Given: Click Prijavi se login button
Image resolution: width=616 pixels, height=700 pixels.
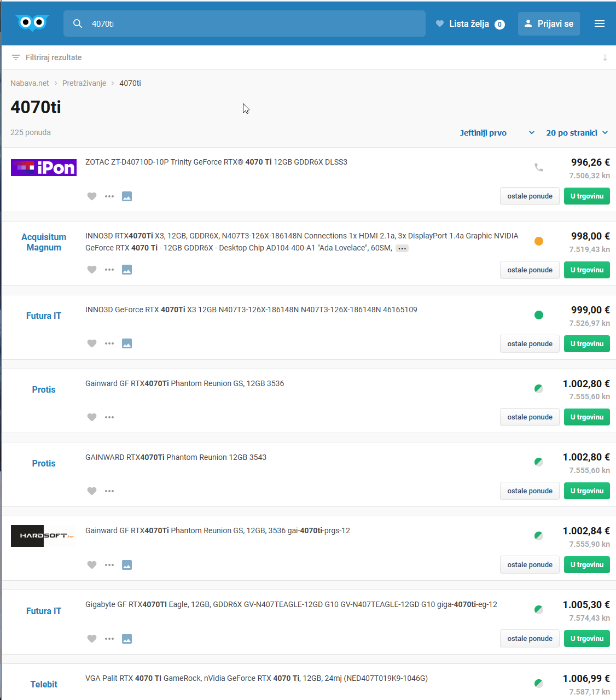Looking at the screenshot, I should (x=549, y=24).
